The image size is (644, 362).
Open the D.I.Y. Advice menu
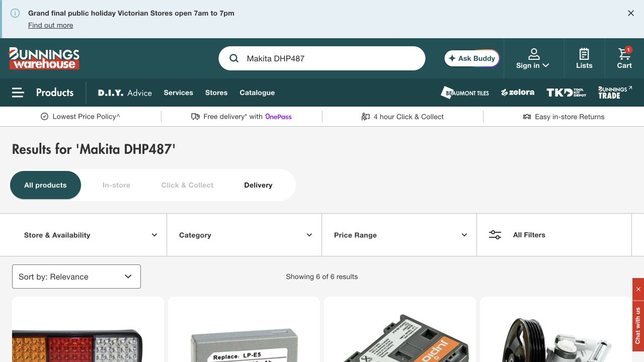click(x=125, y=93)
